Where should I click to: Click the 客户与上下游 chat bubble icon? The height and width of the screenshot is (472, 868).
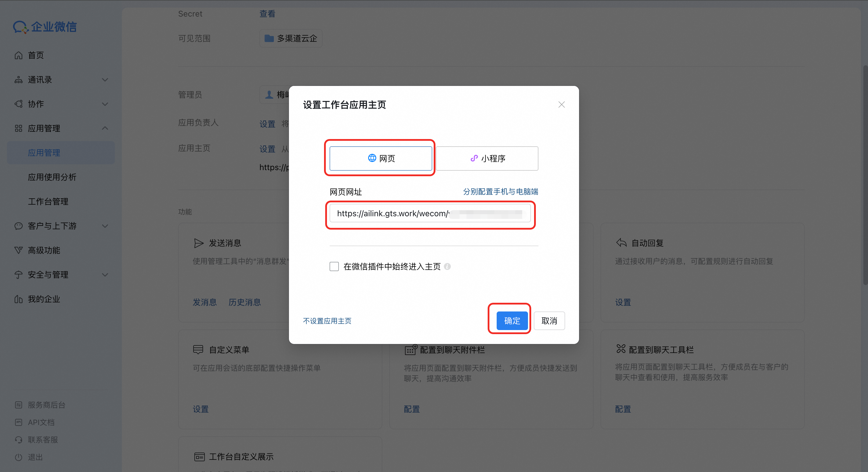click(x=19, y=226)
